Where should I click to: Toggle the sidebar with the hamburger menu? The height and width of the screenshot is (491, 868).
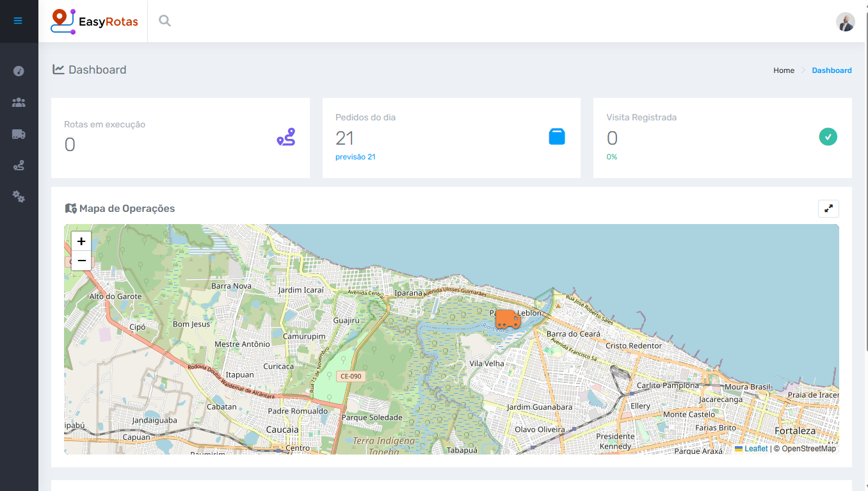point(19,21)
